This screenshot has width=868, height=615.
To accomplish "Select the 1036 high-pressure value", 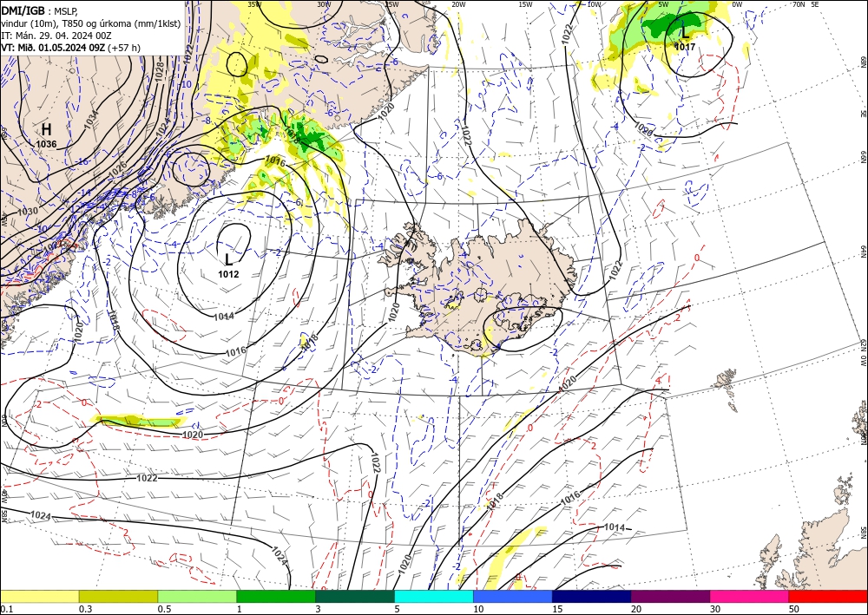I will click(47, 144).
